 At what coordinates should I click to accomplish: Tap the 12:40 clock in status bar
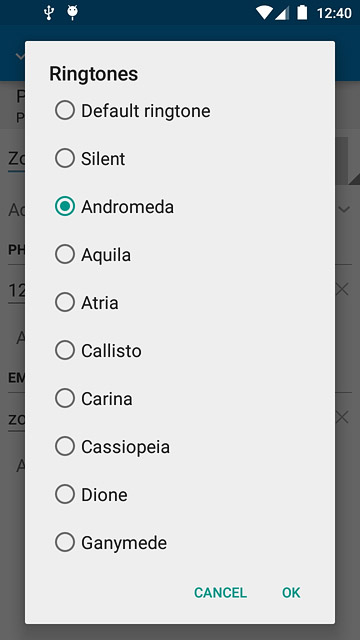pos(334,13)
